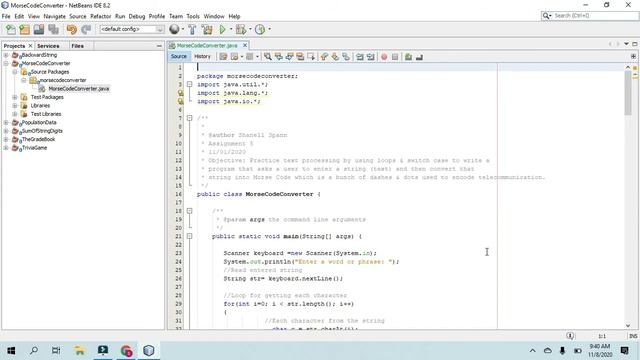Click the Uncomment editor toolbar icon
This screenshot has width=640, height=360.
[419, 57]
